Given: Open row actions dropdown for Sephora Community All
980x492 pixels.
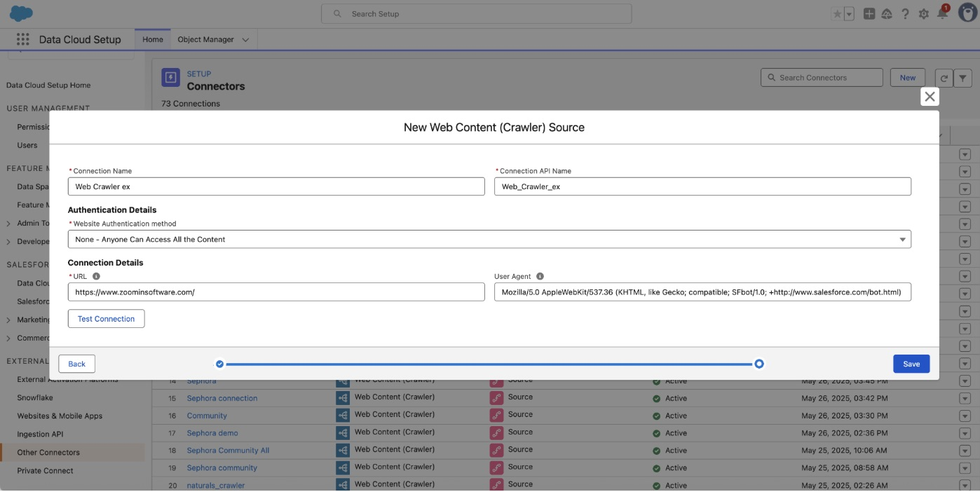Looking at the screenshot, I should coord(965,451).
